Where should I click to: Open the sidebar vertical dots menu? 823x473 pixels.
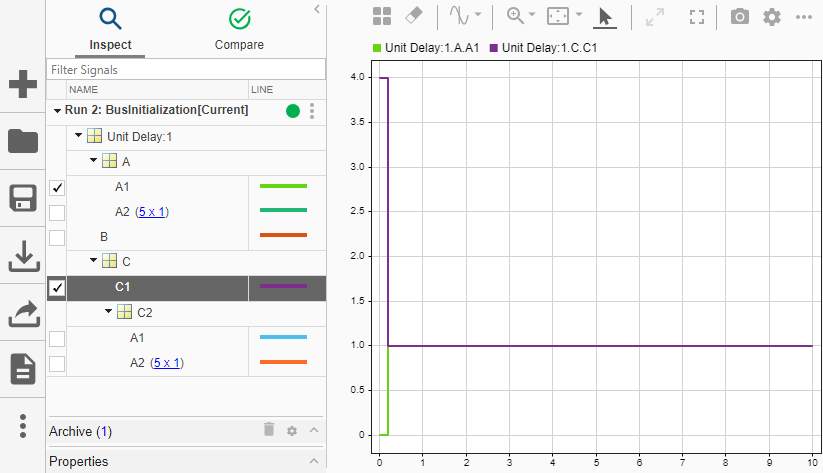[23, 426]
